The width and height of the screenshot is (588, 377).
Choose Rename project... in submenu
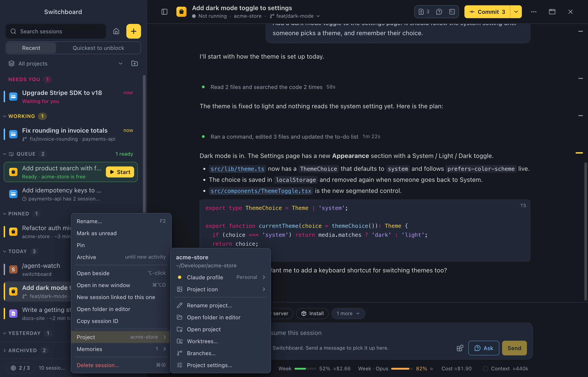(x=220, y=306)
